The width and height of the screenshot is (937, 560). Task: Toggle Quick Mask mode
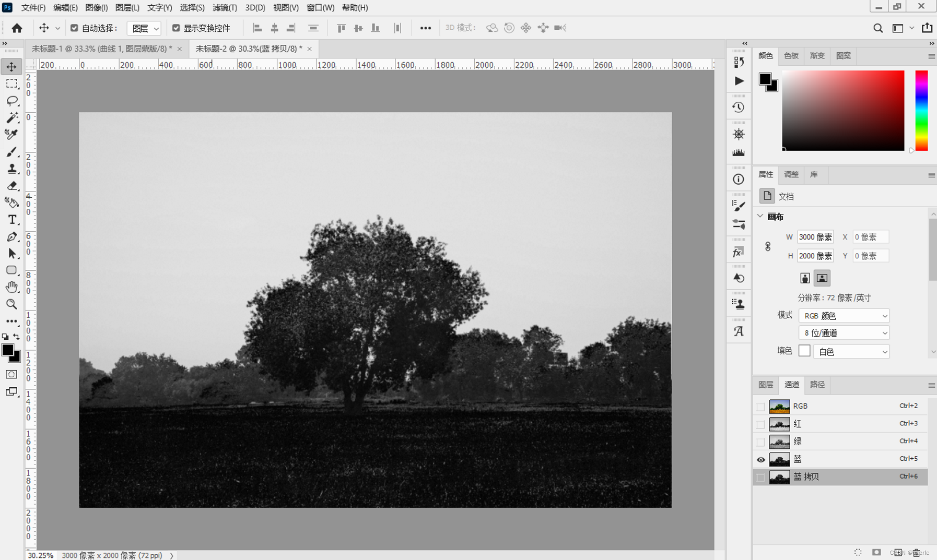pyautogui.click(x=11, y=375)
